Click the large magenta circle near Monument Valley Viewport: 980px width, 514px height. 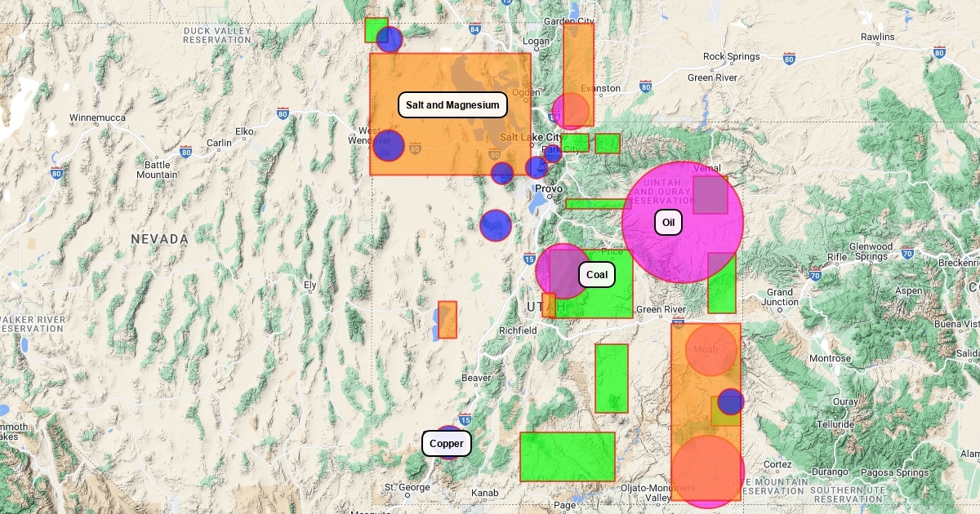tap(707, 472)
